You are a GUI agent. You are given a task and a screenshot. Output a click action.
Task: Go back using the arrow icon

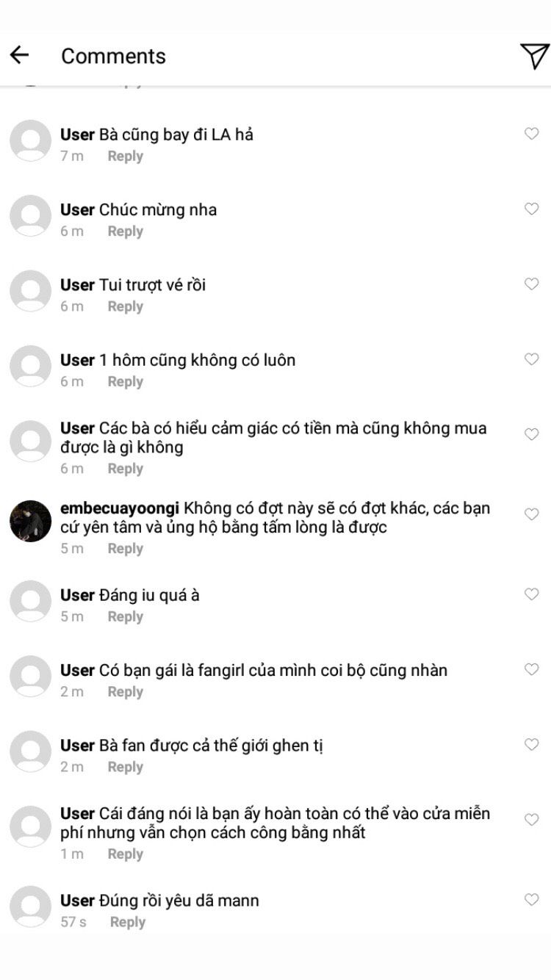(x=19, y=55)
